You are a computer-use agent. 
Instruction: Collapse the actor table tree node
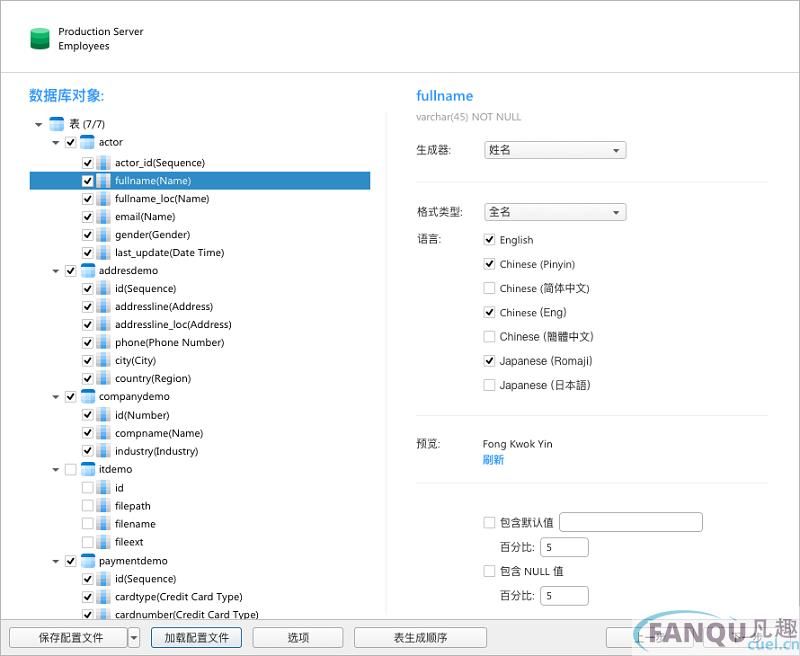tap(56, 143)
